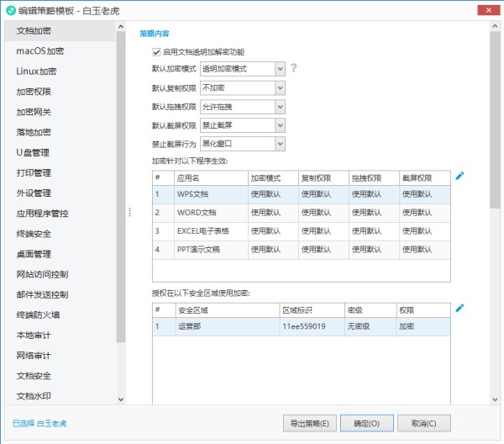Select macOS加密 in the sidebar
This screenshot has width=504, height=444.
[x=40, y=51]
